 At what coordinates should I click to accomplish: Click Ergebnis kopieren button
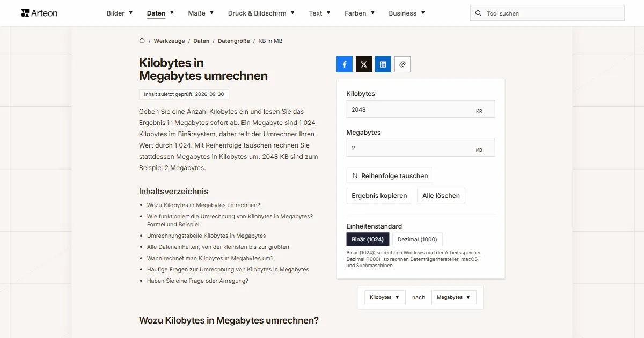pos(379,196)
